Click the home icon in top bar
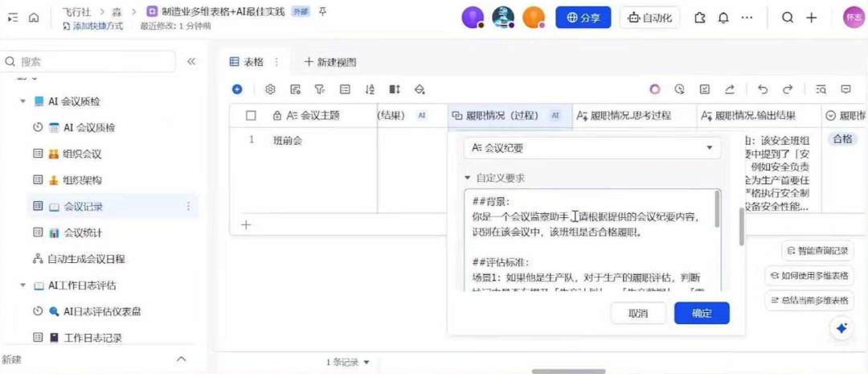868x374 pixels. coord(34,18)
